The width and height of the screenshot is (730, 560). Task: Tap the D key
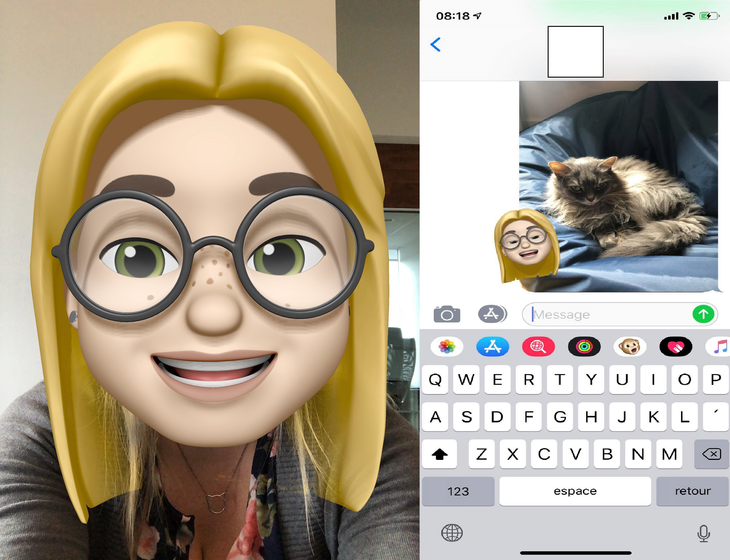498,417
